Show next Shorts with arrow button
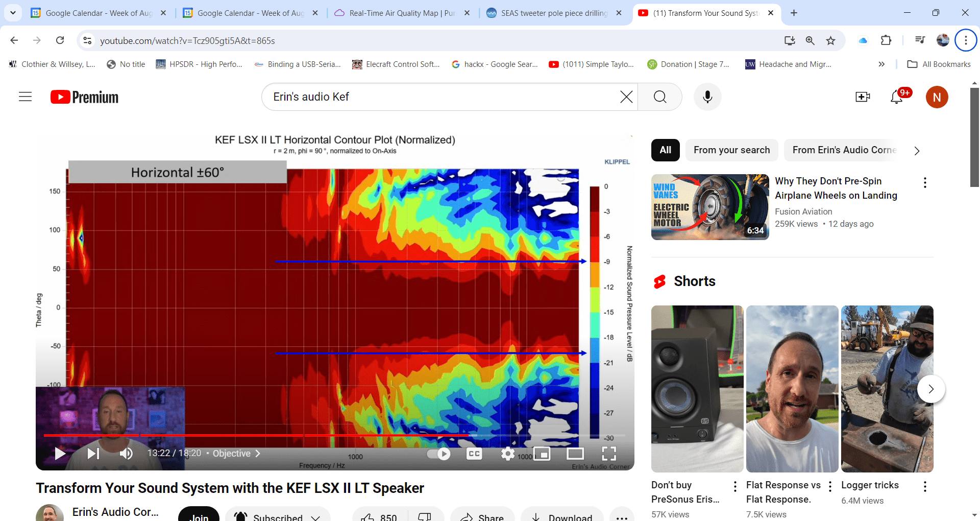Screen dimensions: 980x521 [931, 389]
